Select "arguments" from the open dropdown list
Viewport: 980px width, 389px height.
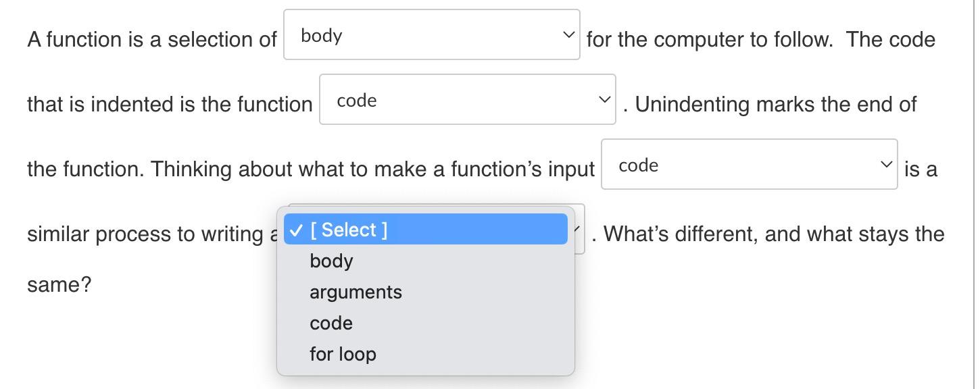pyautogui.click(x=356, y=292)
